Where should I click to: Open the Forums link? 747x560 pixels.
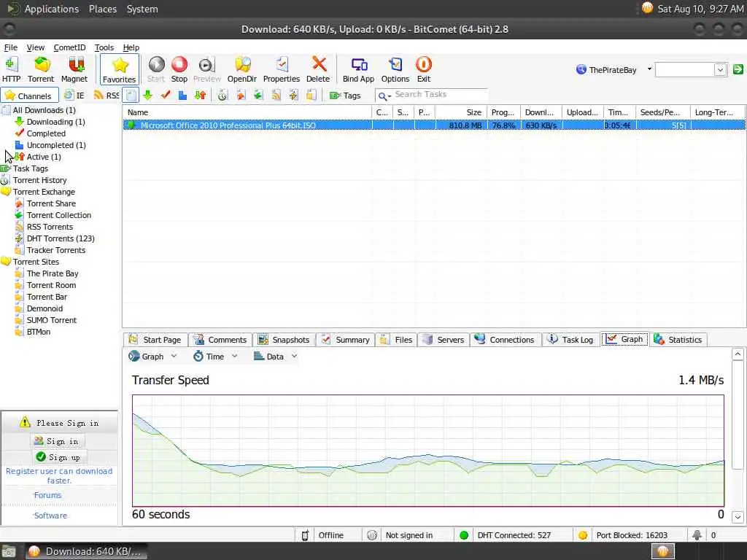tap(47, 495)
